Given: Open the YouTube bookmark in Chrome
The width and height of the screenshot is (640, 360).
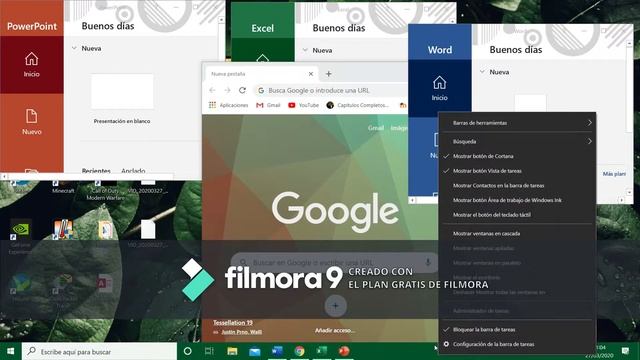Looking at the screenshot, I should (x=303, y=105).
